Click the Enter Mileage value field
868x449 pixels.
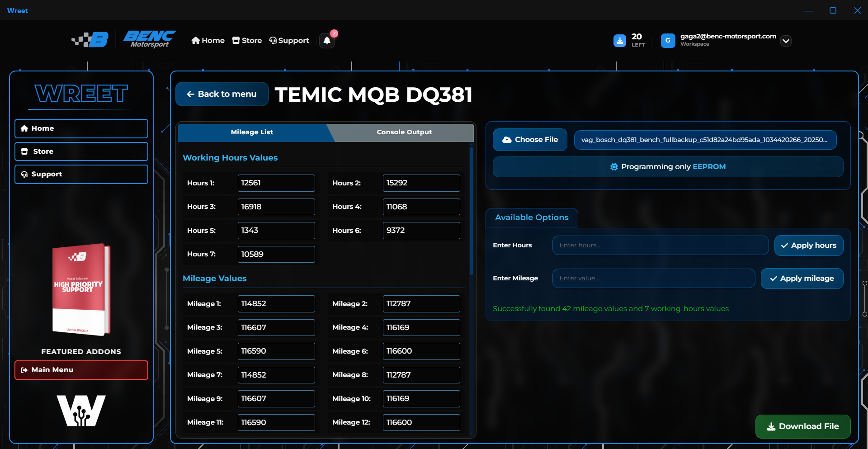click(653, 279)
